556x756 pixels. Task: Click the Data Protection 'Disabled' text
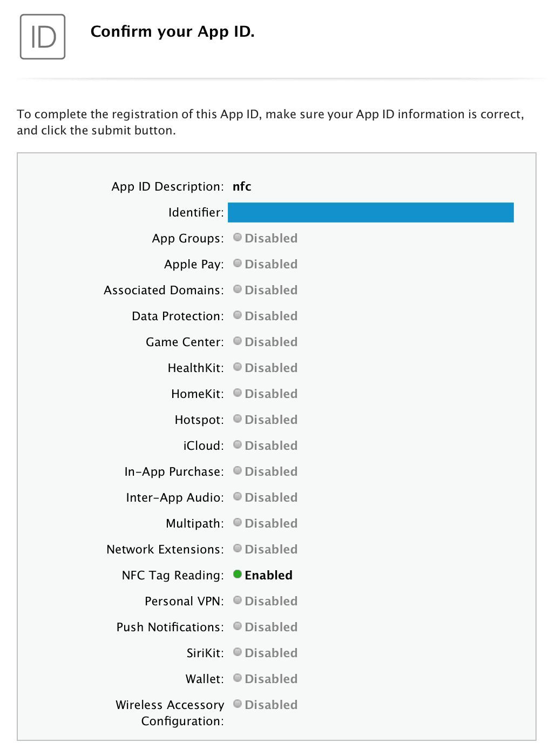point(271,316)
